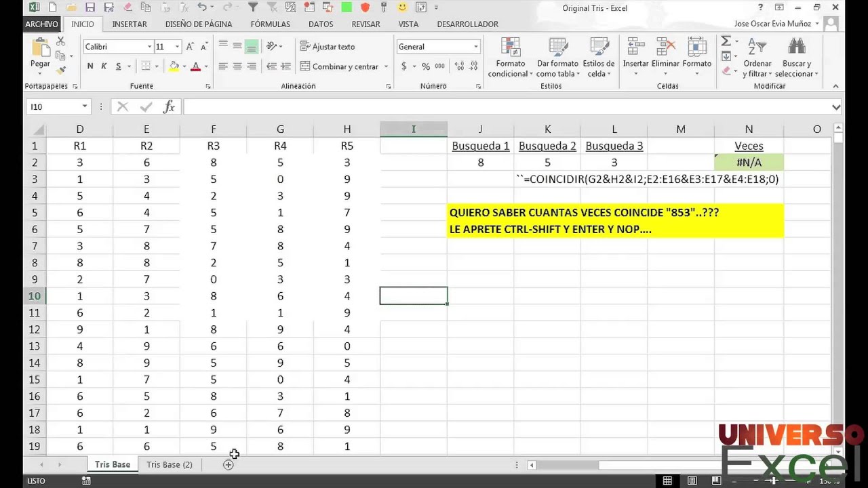Toggle middle vertical alignment
The width and height of the screenshot is (868, 488).
point(237,47)
